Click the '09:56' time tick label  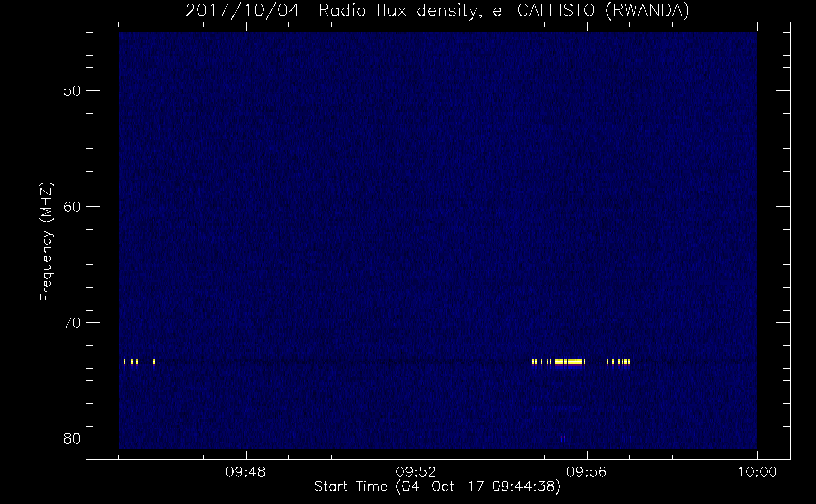pos(587,472)
